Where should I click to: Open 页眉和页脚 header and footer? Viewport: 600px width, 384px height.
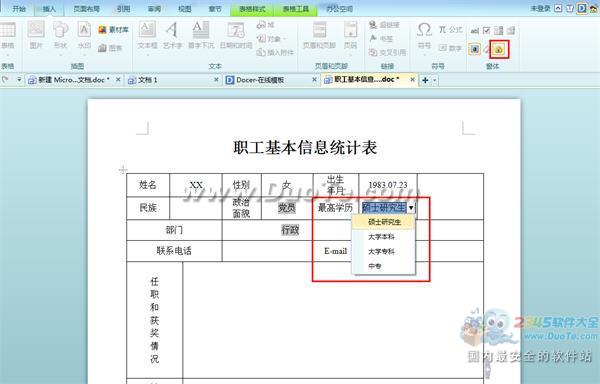319,35
